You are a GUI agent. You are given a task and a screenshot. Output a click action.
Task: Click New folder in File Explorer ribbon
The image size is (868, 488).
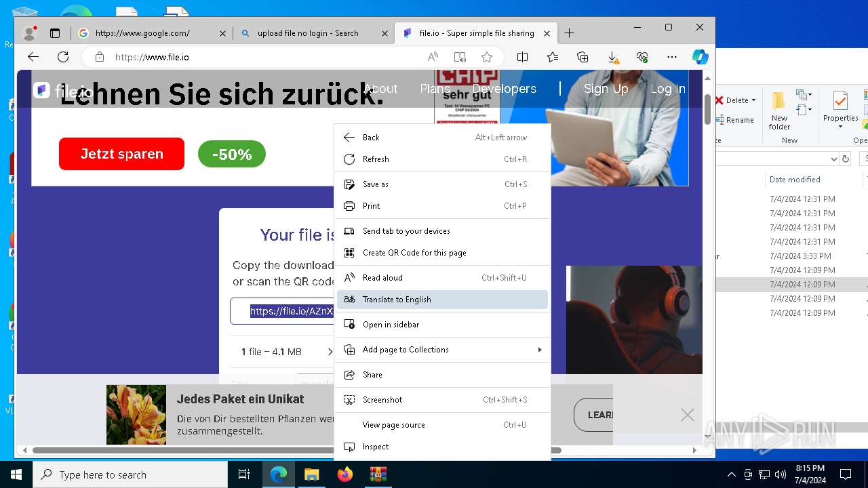779,111
